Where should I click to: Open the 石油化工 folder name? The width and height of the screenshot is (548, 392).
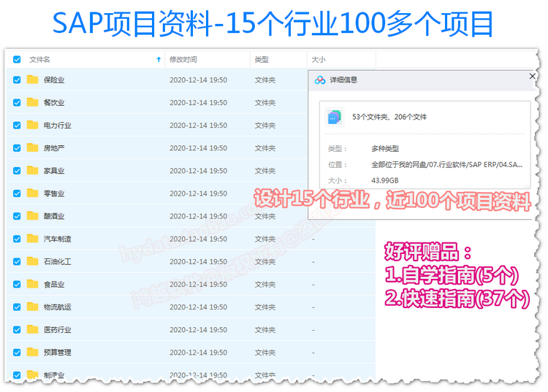pyautogui.click(x=57, y=261)
